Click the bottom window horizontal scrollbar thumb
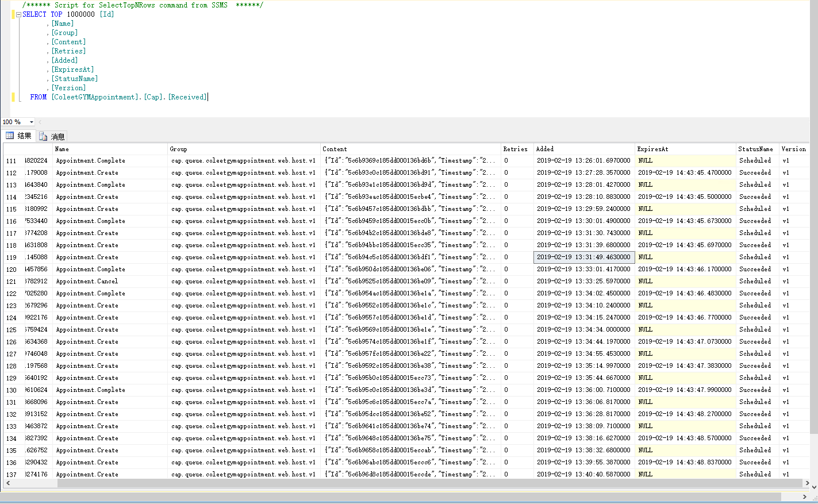 click(391, 497)
